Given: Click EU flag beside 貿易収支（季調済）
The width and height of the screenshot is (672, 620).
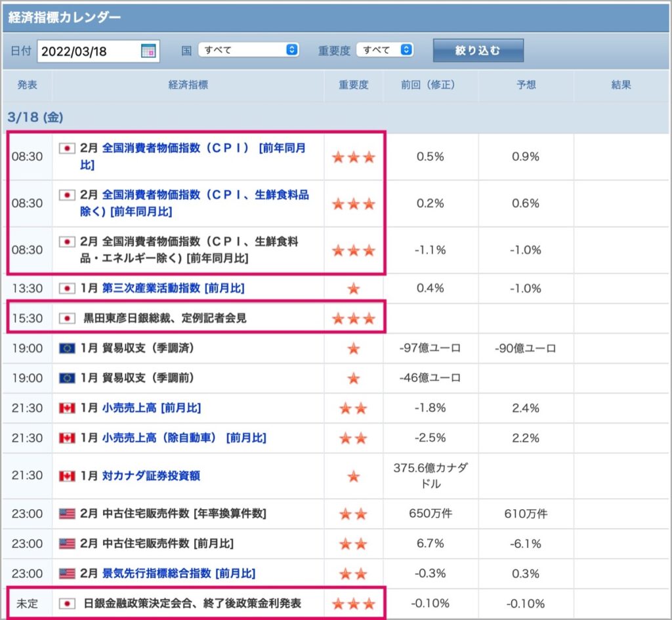Looking at the screenshot, I should 67,348.
